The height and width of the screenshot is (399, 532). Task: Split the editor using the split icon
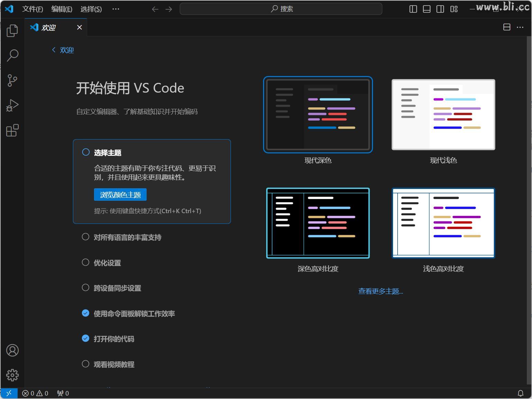click(506, 27)
